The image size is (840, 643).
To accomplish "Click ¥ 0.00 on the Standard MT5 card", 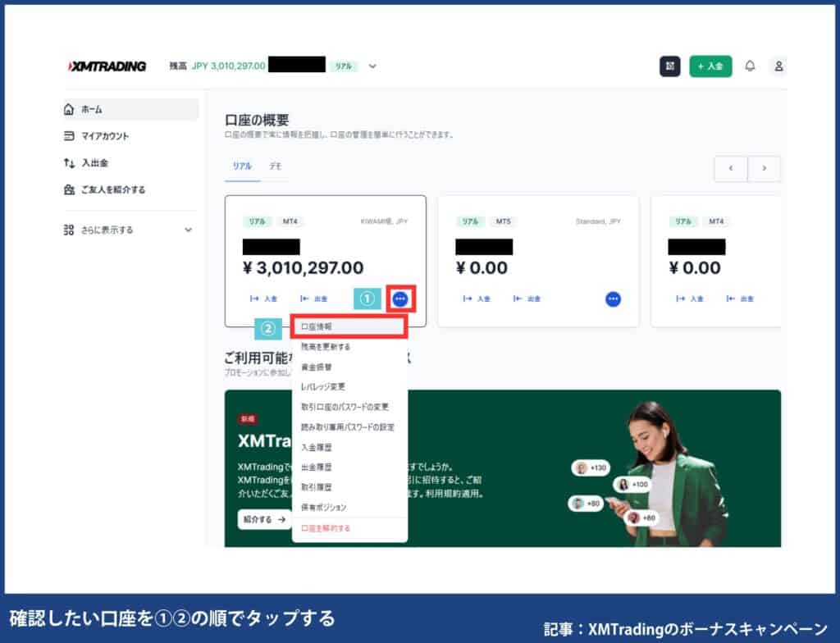I will [481, 268].
